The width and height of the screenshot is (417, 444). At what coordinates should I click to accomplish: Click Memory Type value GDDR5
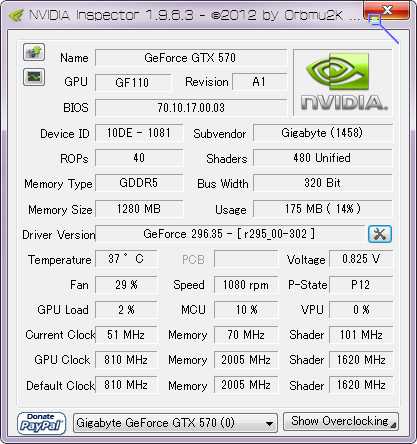click(139, 183)
